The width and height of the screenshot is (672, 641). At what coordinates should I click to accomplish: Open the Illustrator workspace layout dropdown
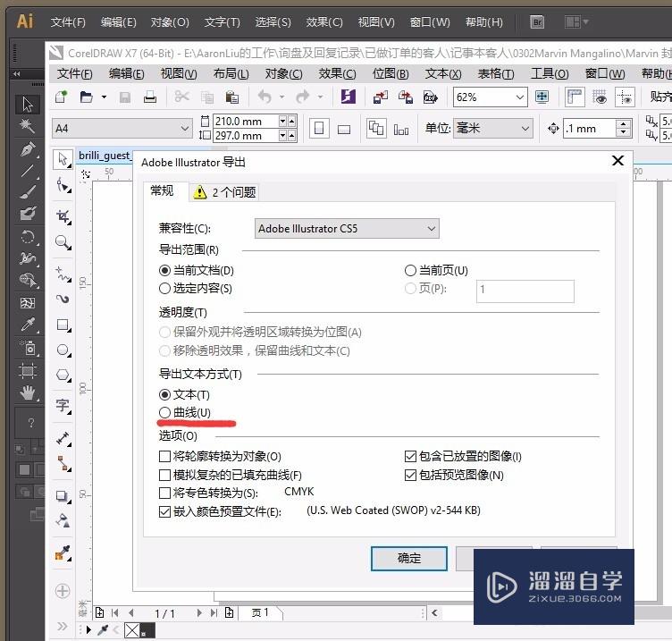tap(576, 21)
